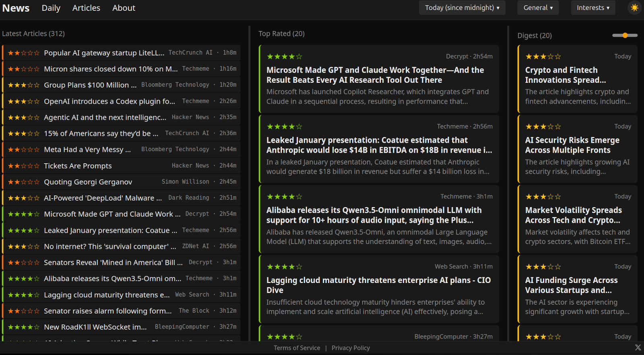The image size is (644, 355).
Task: Click stars on Lagging cloud maturity top-rated card
Action: pyautogui.click(x=284, y=267)
